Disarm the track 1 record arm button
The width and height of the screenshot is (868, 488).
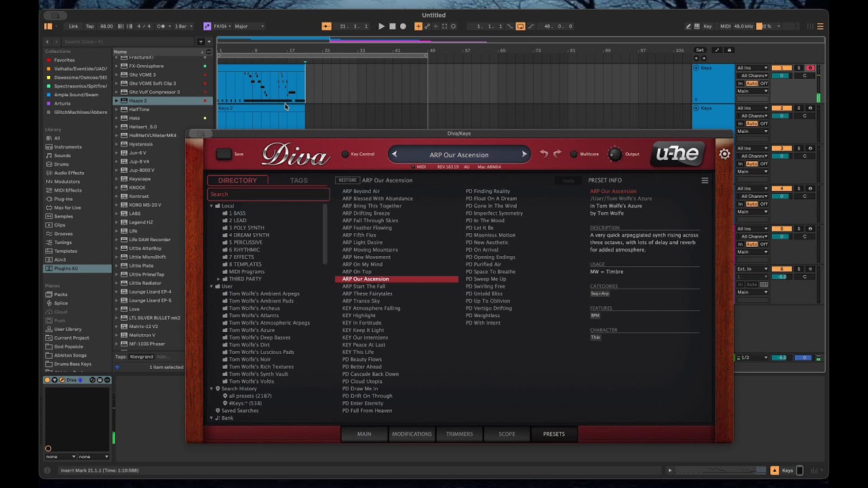pyautogui.click(x=810, y=68)
